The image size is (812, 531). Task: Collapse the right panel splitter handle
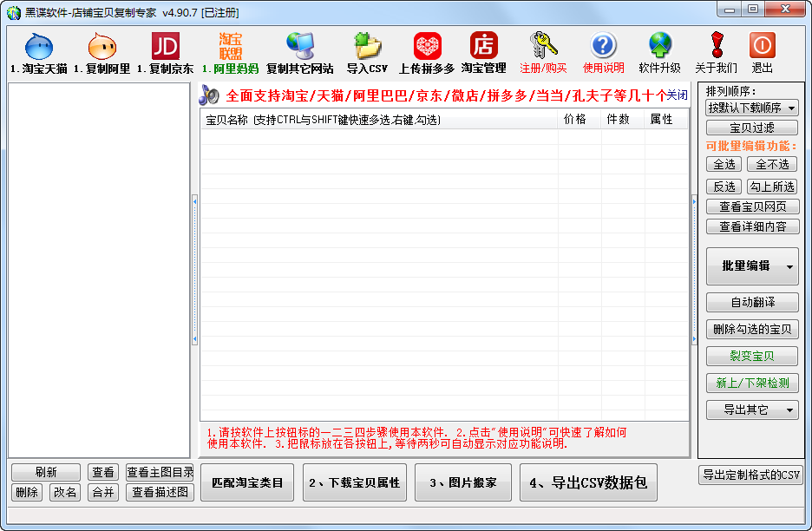point(694,270)
